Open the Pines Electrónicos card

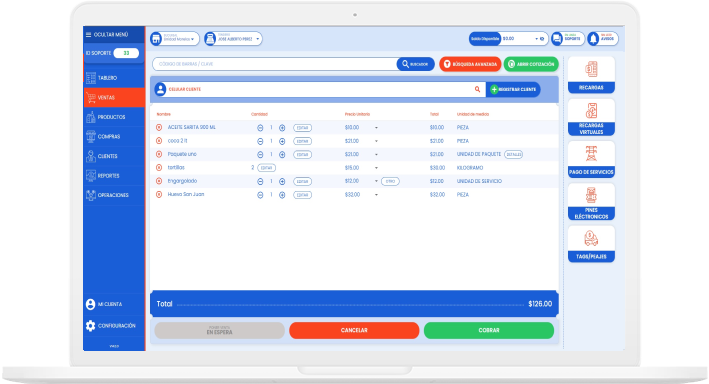pos(591,202)
